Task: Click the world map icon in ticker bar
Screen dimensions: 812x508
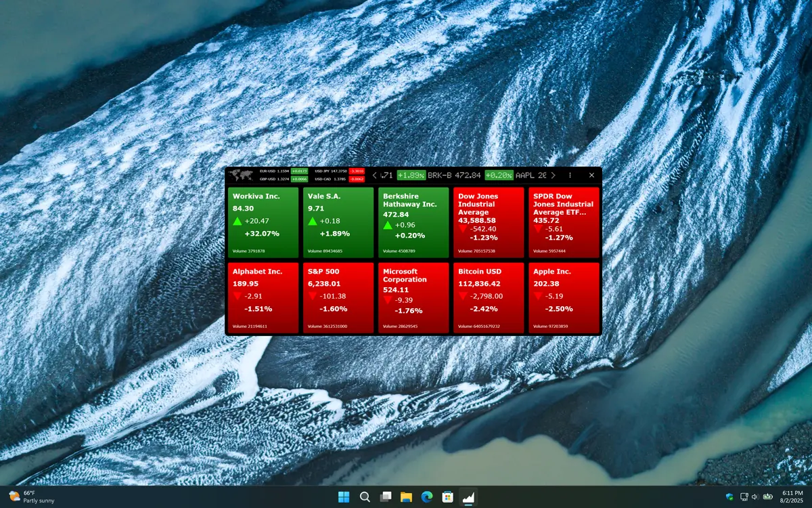Action: [x=240, y=175]
